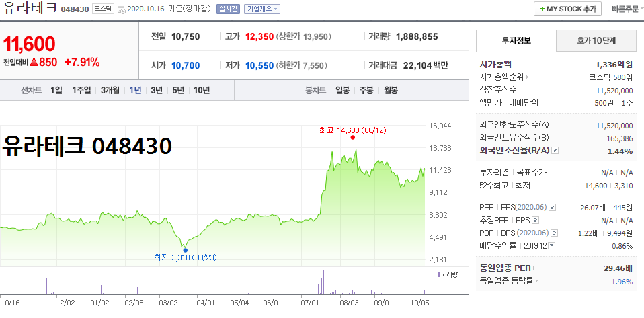Click the 시가총액 value 1,336억원

[614, 65]
